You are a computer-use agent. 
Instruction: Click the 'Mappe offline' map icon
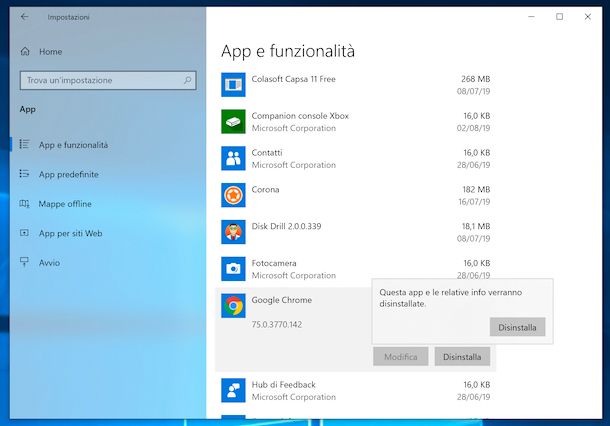coord(24,203)
